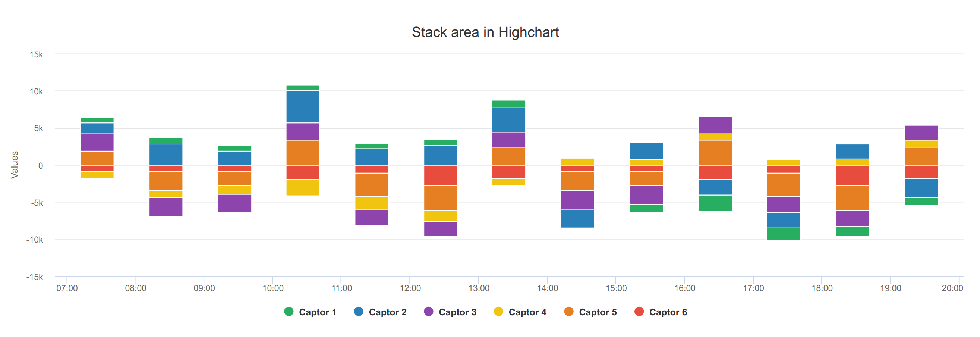Viewport: 980px width, 337px height.
Task: Select the purple top segment at 16:00
Action: tap(715, 125)
